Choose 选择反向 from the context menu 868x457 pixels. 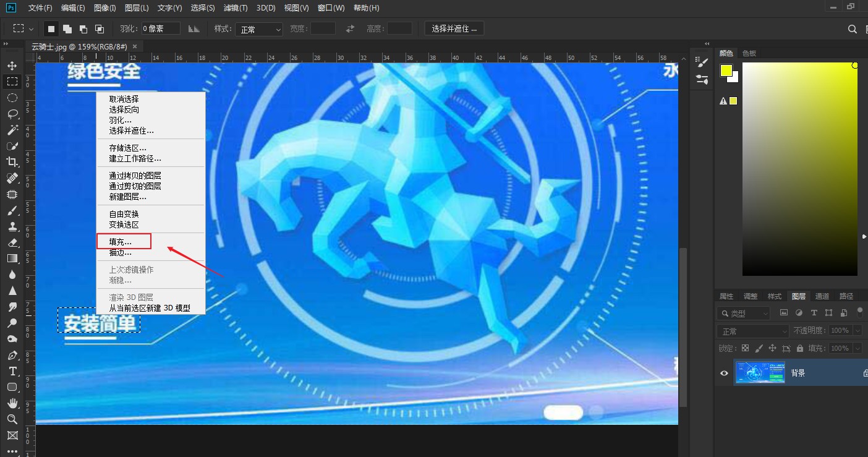tap(124, 109)
